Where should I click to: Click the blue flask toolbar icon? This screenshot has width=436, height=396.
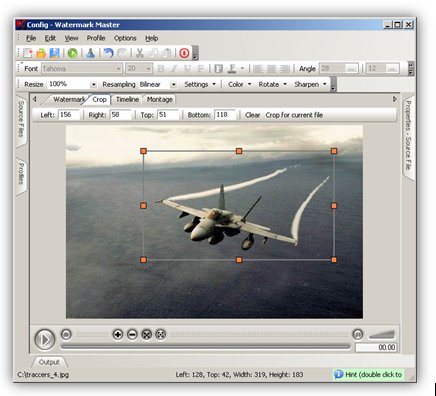[x=90, y=53]
